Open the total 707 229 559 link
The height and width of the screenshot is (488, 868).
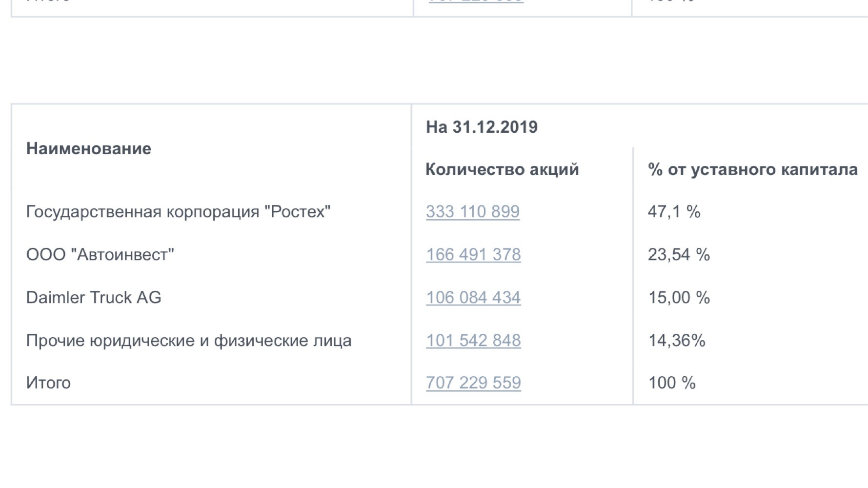click(473, 383)
